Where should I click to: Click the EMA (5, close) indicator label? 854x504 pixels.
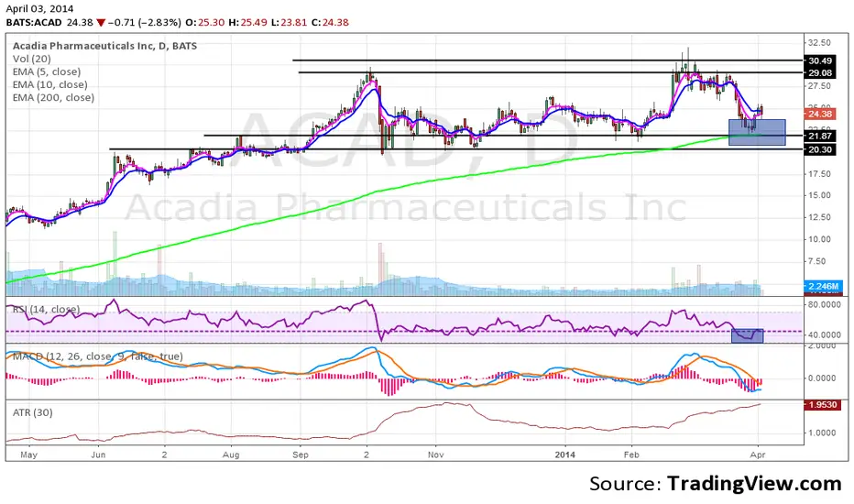coord(47,71)
